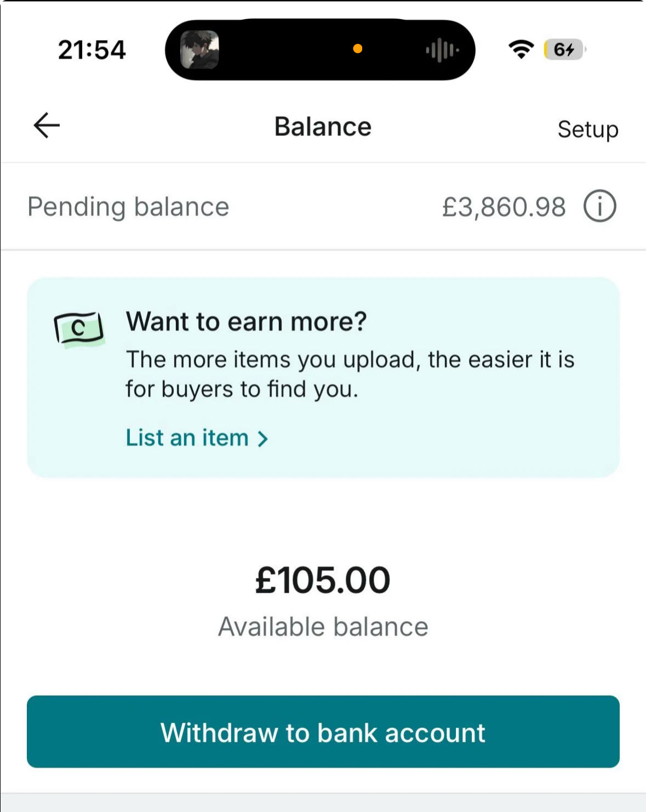Viewport: 646px width, 812px height.
Task: Open the Setup option in header
Action: coord(587,129)
